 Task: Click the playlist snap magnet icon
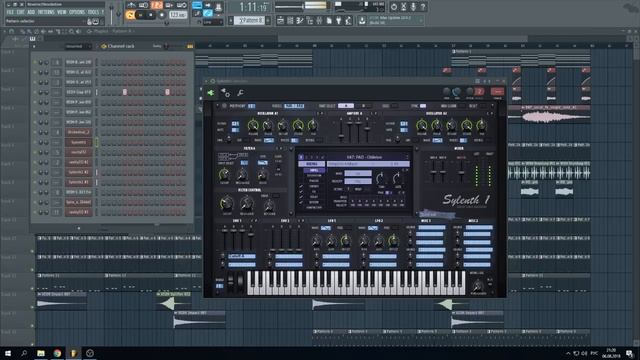pyautogui.click(x=11, y=31)
